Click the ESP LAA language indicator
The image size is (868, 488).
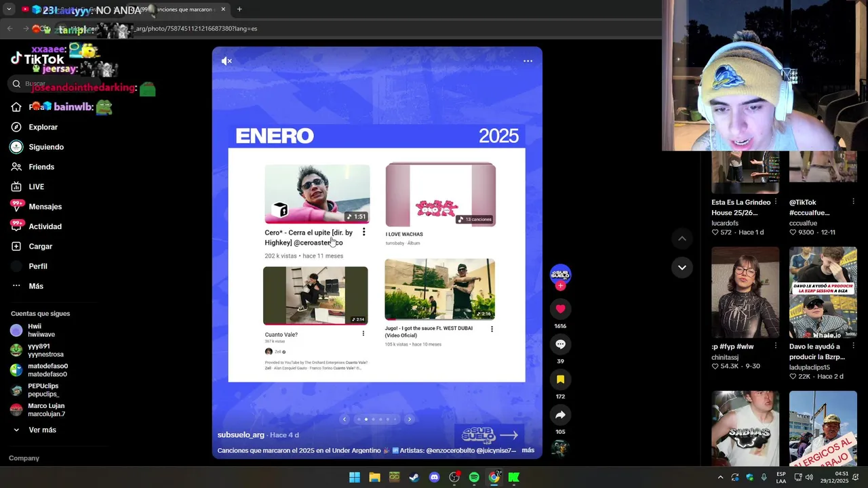[781, 477]
